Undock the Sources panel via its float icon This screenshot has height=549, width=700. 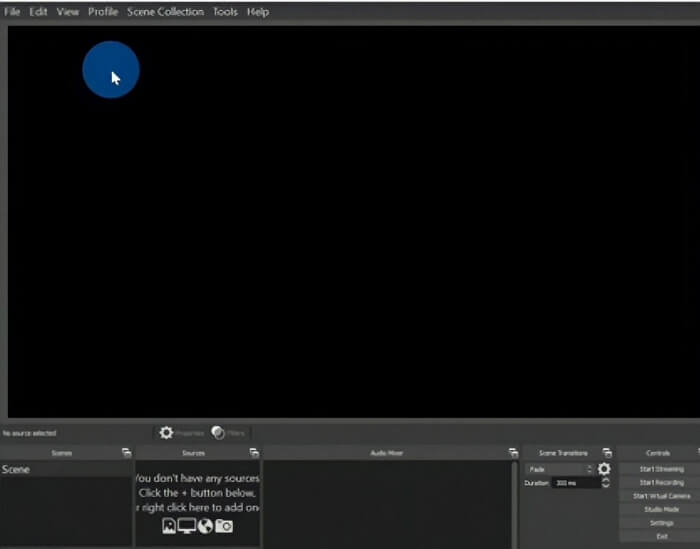pyautogui.click(x=254, y=453)
